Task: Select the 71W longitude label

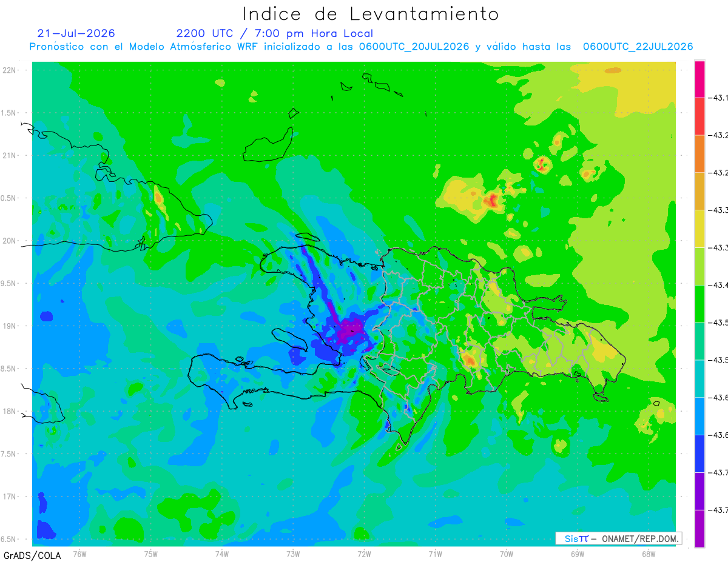Action: (x=435, y=554)
